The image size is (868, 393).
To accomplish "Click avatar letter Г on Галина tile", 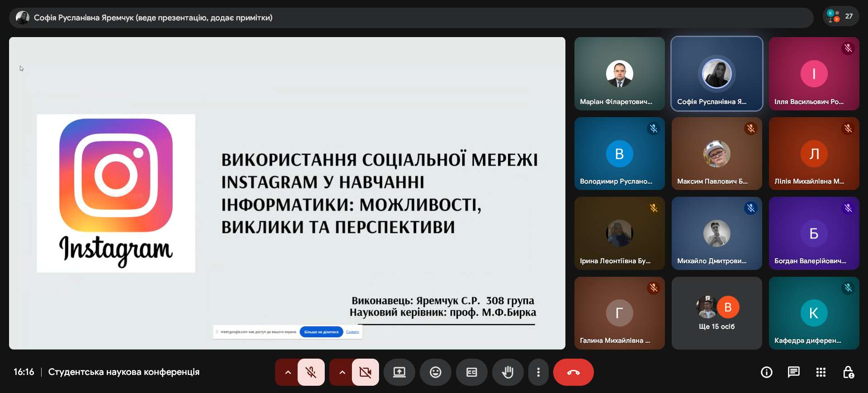I will point(620,313).
